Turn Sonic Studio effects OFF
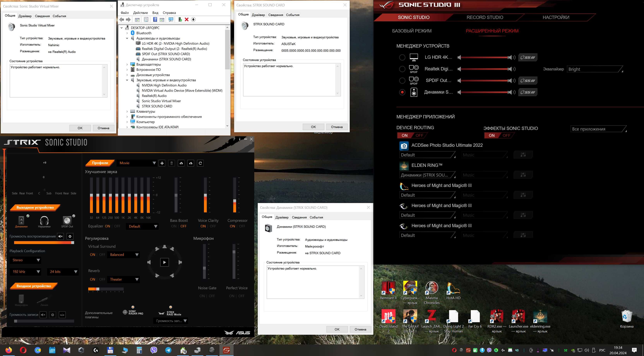644x356 pixels. coord(506,135)
